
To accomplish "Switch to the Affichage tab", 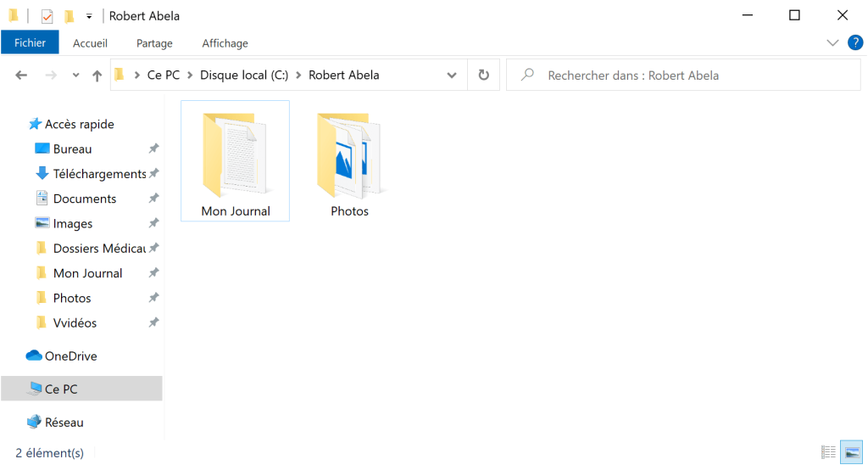I will [225, 43].
